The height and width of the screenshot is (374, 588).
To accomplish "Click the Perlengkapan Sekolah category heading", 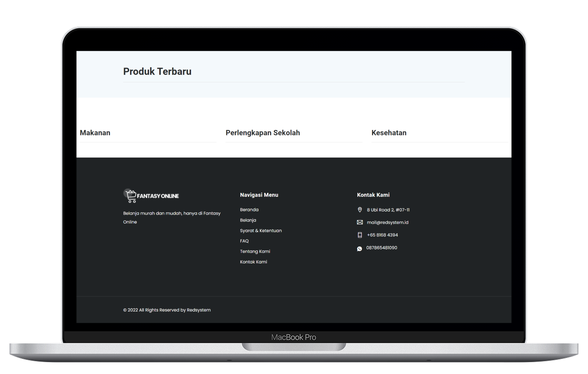I will (263, 133).
